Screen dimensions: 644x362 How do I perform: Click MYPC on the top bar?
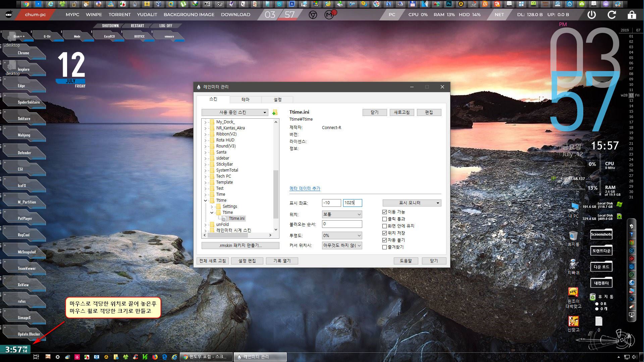point(72,15)
